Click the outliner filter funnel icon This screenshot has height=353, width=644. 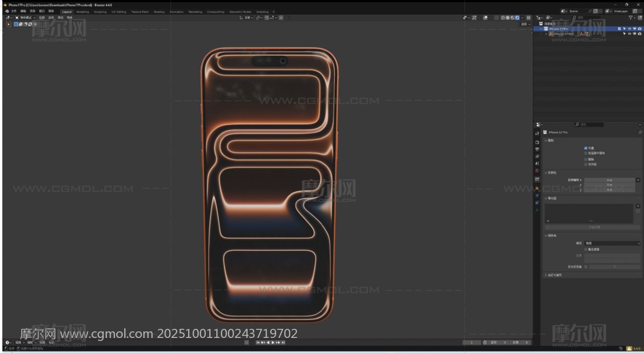coord(631,18)
